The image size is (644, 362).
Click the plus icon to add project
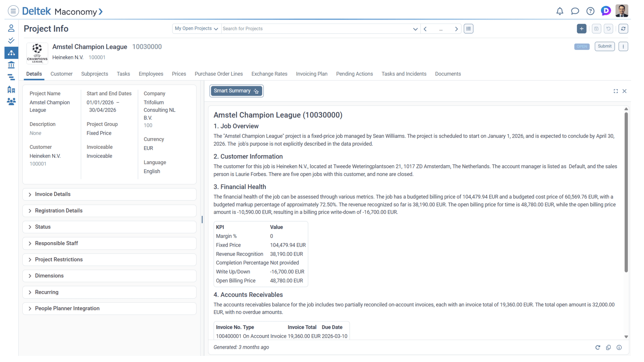click(581, 29)
